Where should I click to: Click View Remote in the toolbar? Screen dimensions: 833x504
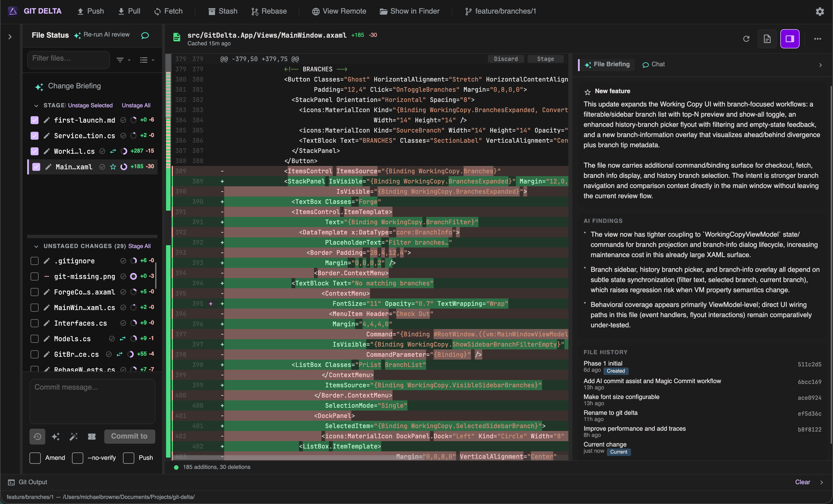point(339,12)
